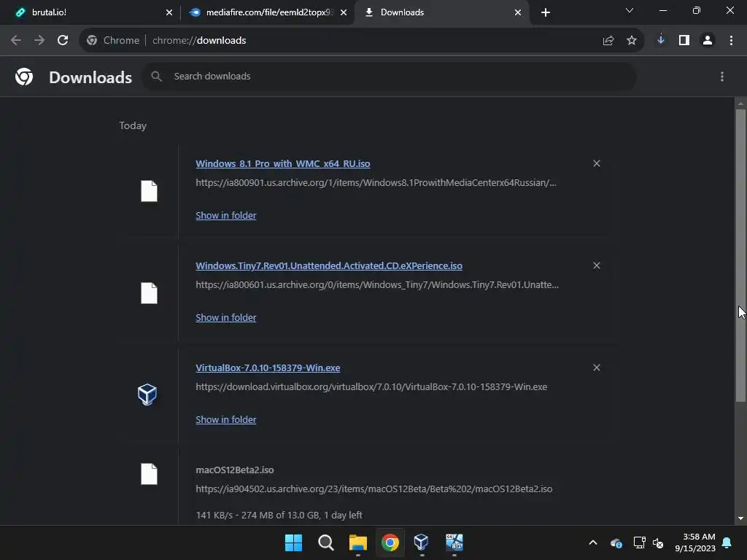Click the 141 KB/s download status text
The height and width of the screenshot is (560, 747).
tap(279, 516)
